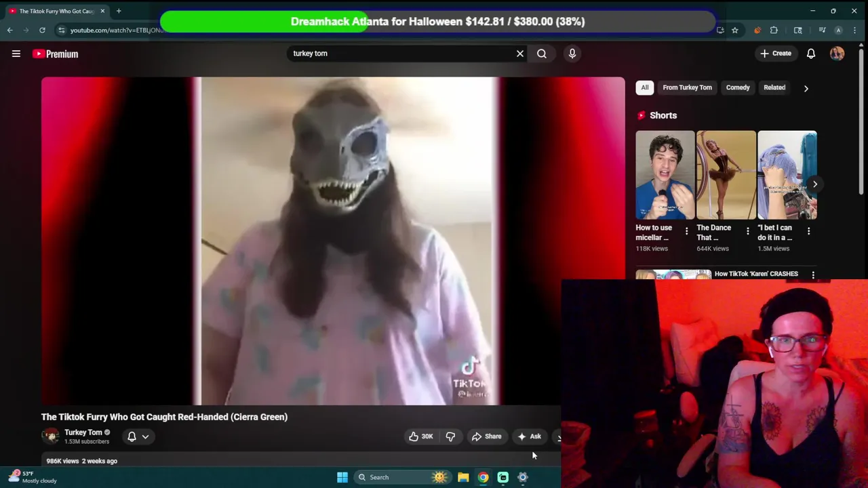Expand subscription options chevron
This screenshot has height=488, width=868.
coord(145,436)
